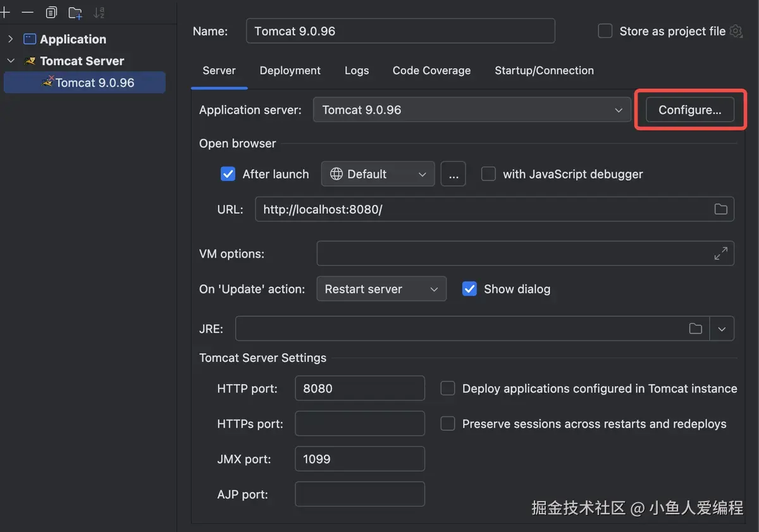759x532 pixels.
Task: Switch to the Startup/Connection tab
Action: (544, 71)
